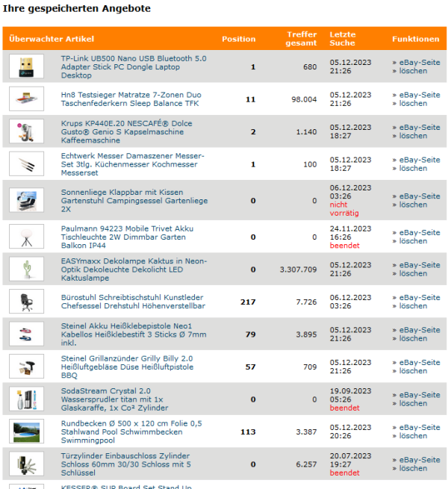Click Treffer gesamt column header
The image size is (448, 489).
(x=301, y=39)
